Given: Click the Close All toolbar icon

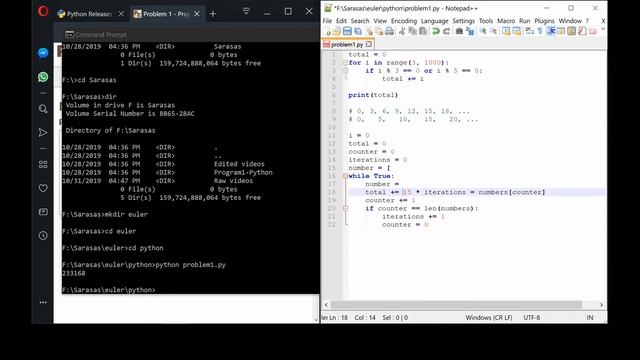Looking at the screenshot, I should click(379, 31).
